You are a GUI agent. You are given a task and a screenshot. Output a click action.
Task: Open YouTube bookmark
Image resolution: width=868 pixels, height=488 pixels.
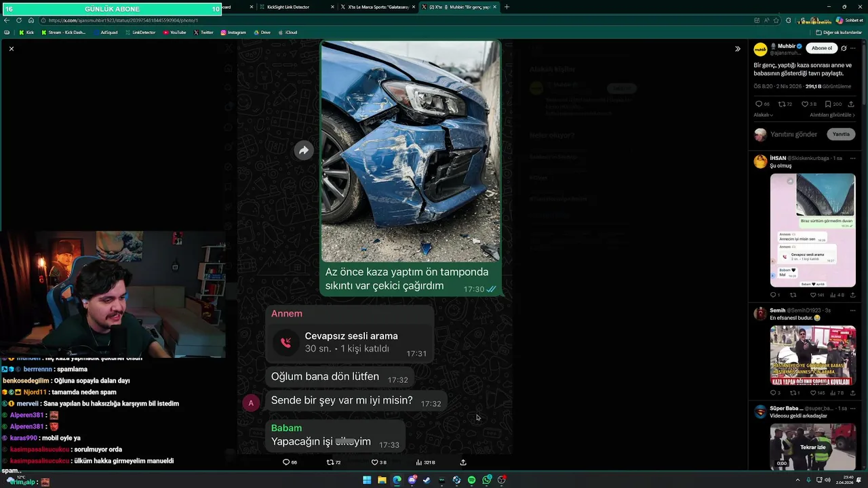pos(174,32)
